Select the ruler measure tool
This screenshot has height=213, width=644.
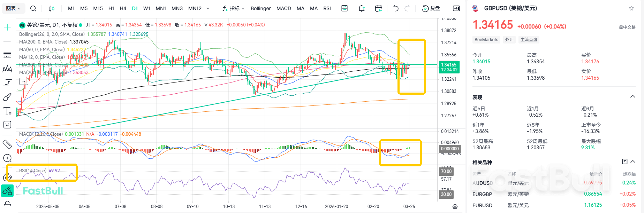[7, 144]
